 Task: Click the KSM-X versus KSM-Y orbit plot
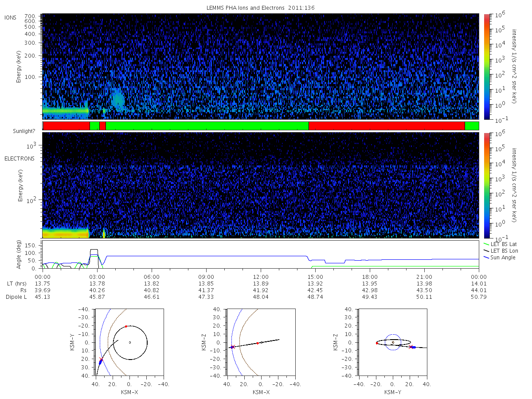(x=129, y=342)
